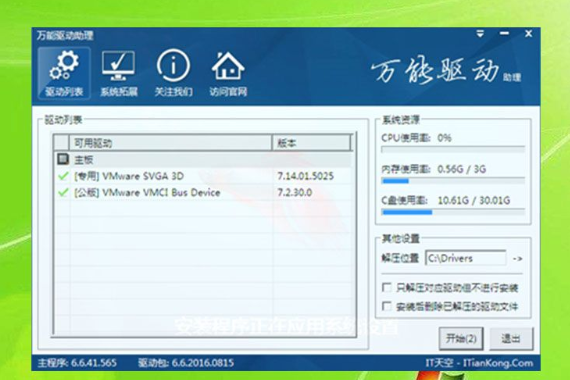Click the 内存使用率 progress bar

(453, 181)
